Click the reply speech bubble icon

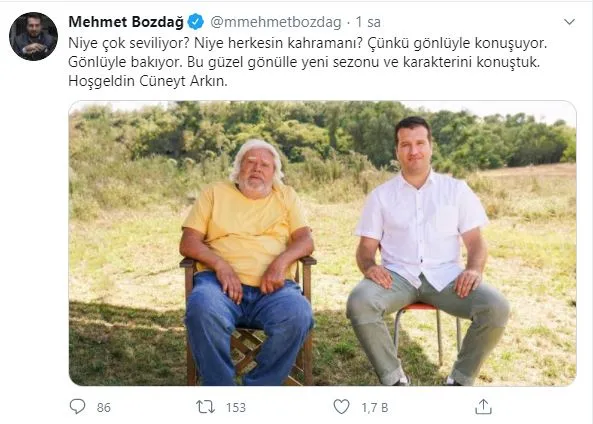(x=78, y=407)
